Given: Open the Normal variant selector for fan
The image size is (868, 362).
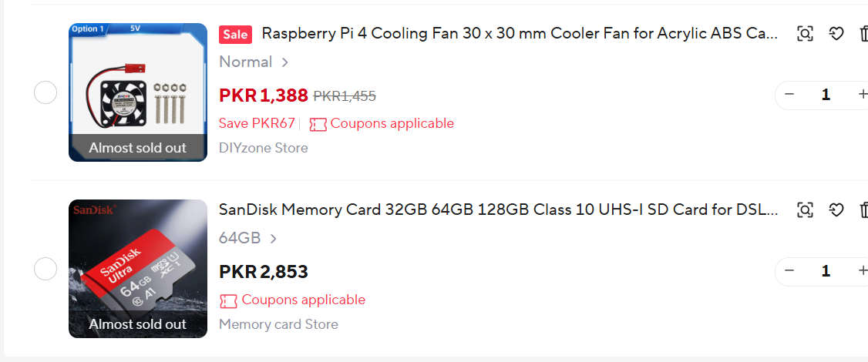Looking at the screenshot, I should pyautogui.click(x=254, y=62).
